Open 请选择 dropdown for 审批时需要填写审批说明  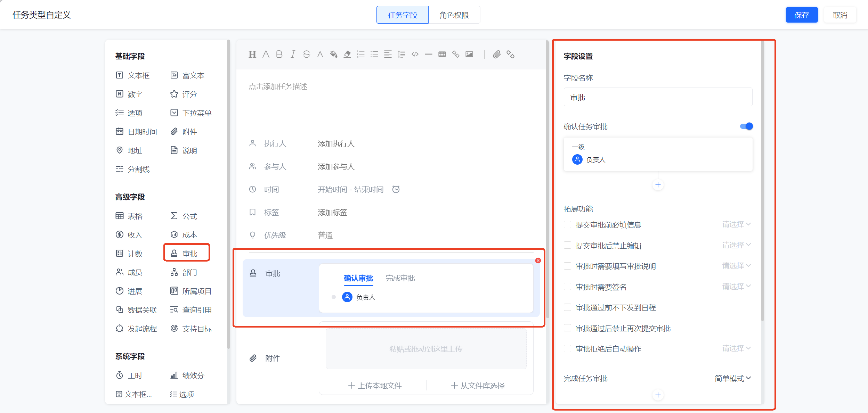point(737,266)
